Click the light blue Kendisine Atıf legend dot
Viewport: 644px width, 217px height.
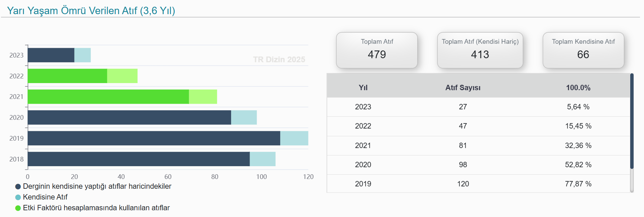click(18, 197)
